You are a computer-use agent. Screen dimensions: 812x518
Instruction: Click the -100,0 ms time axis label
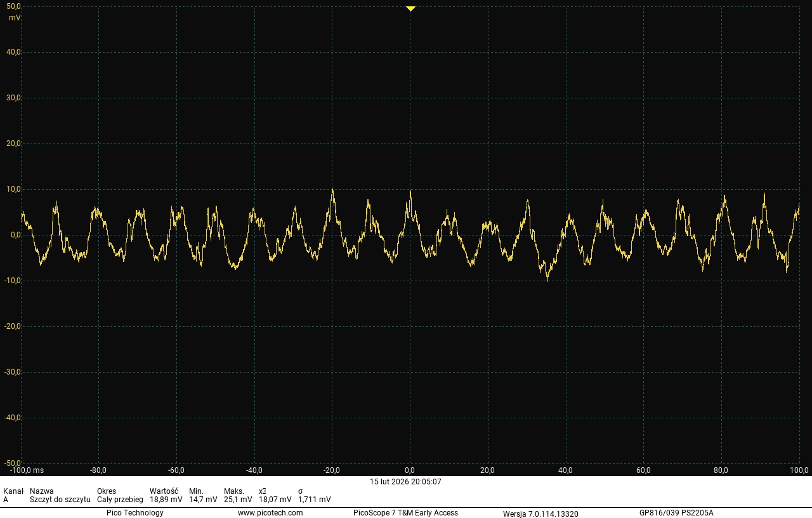click(x=27, y=470)
